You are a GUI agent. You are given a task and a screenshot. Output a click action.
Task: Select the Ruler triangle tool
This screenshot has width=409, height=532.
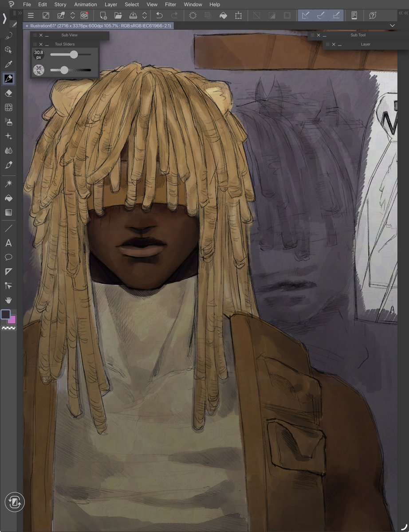tap(8, 271)
